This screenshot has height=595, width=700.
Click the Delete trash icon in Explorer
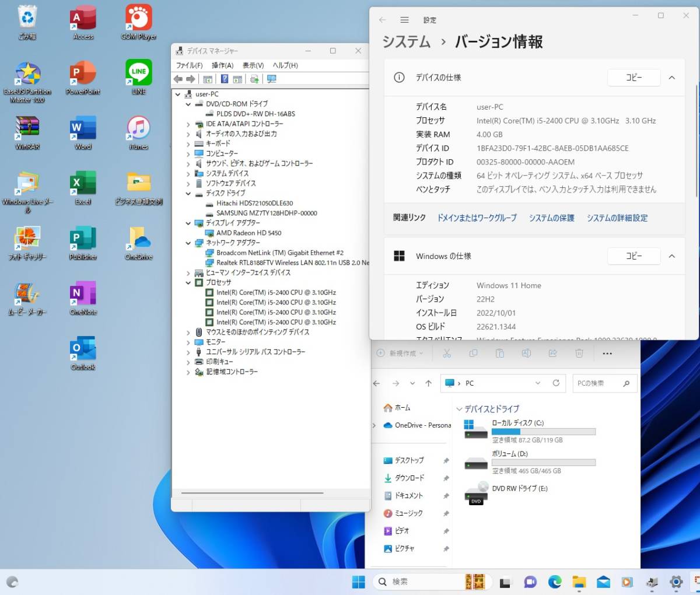pos(579,353)
